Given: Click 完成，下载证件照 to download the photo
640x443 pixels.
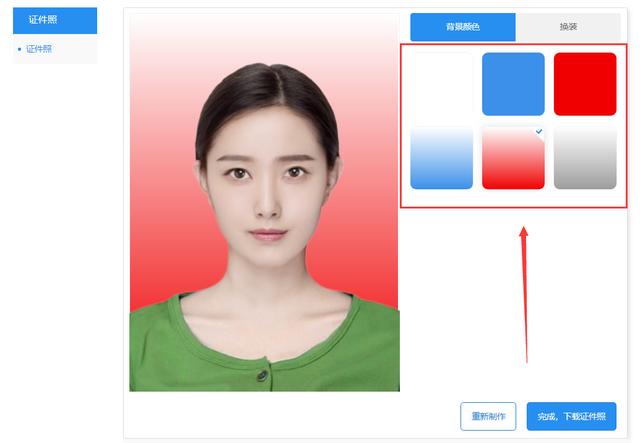Looking at the screenshot, I should pos(571,416).
